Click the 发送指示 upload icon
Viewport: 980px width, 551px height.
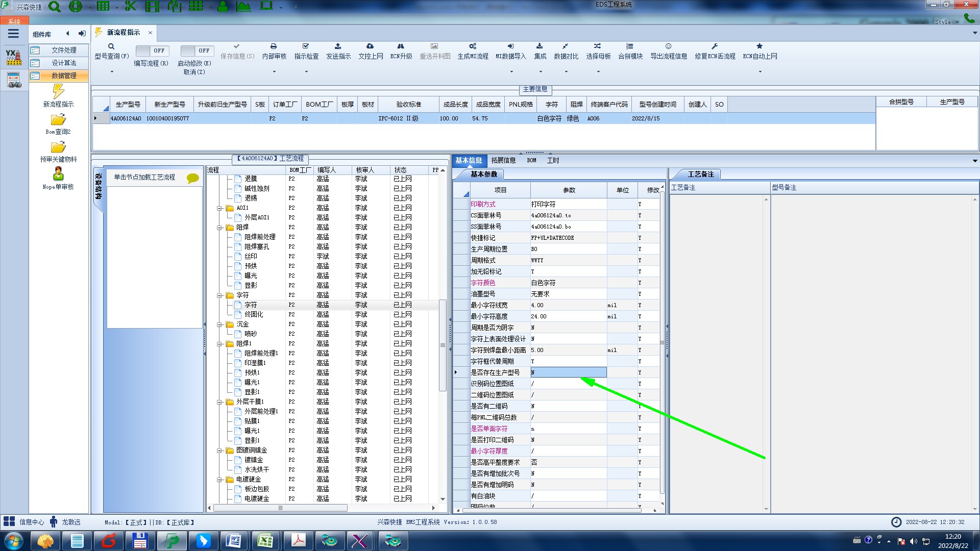(x=338, y=46)
